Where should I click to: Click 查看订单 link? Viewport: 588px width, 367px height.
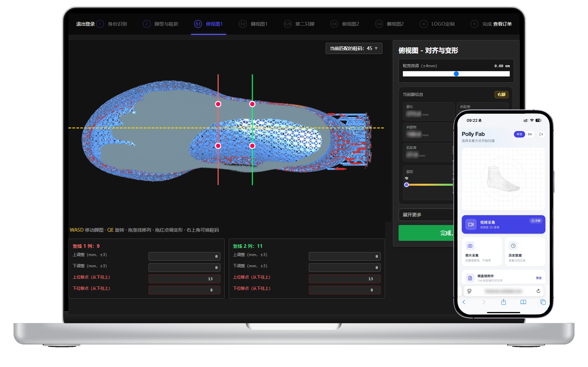pos(502,24)
